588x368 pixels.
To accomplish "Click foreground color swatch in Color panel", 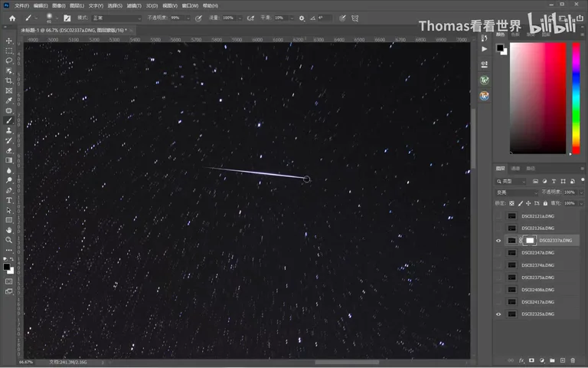I will pyautogui.click(x=500, y=48).
